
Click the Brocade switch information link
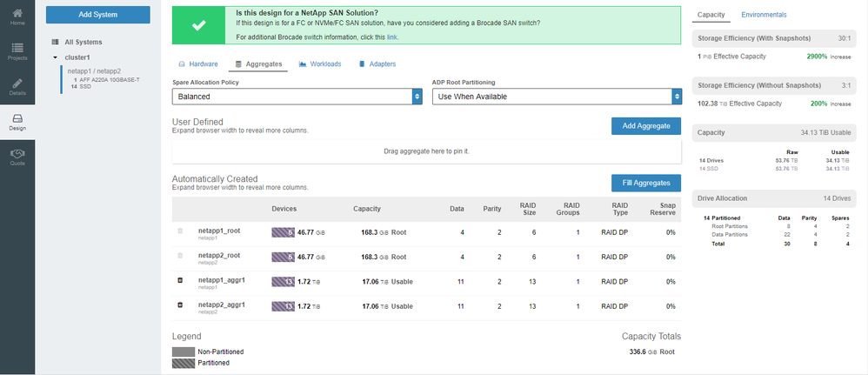pyautogui.click(x=392, y=37)
